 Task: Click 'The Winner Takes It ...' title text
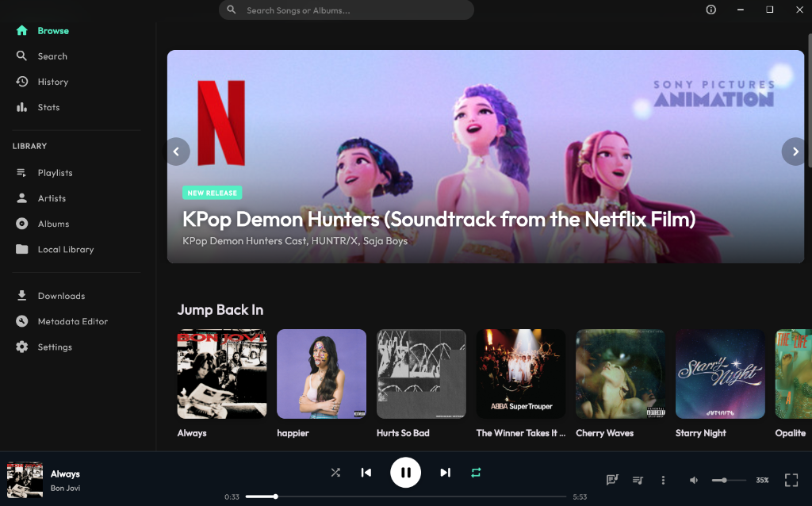521,433
